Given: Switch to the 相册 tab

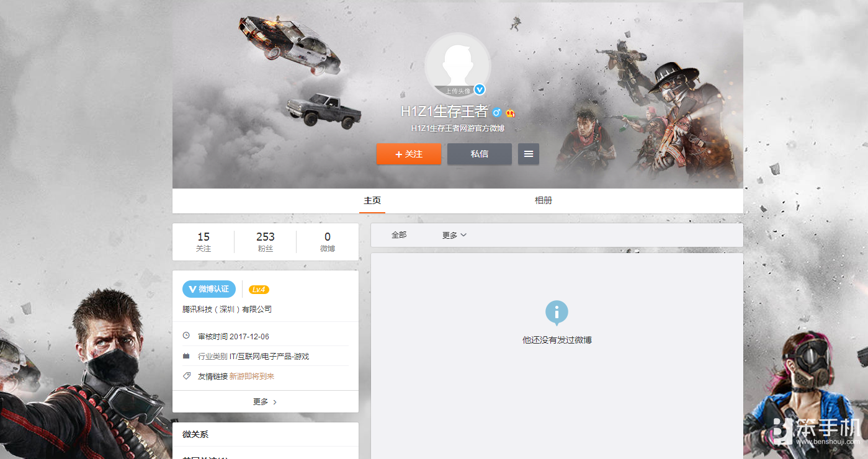Looking at the screenshot, I should [544, 200].
